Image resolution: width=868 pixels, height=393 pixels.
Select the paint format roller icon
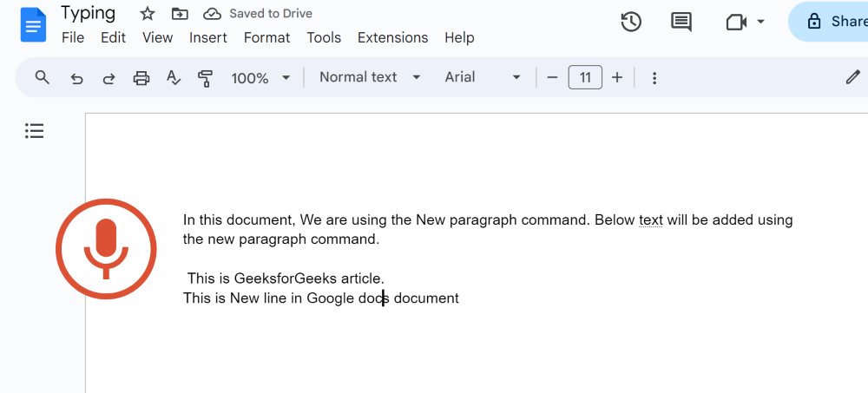[x=205, y=78]
